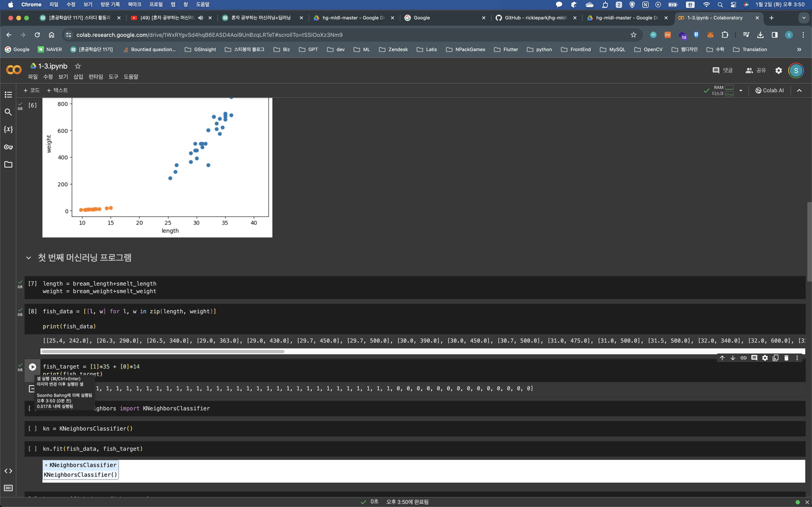Collapse the KNeighborsClassifier output widget arrow
Screen dimensions: 812x507
coord(46,465)
